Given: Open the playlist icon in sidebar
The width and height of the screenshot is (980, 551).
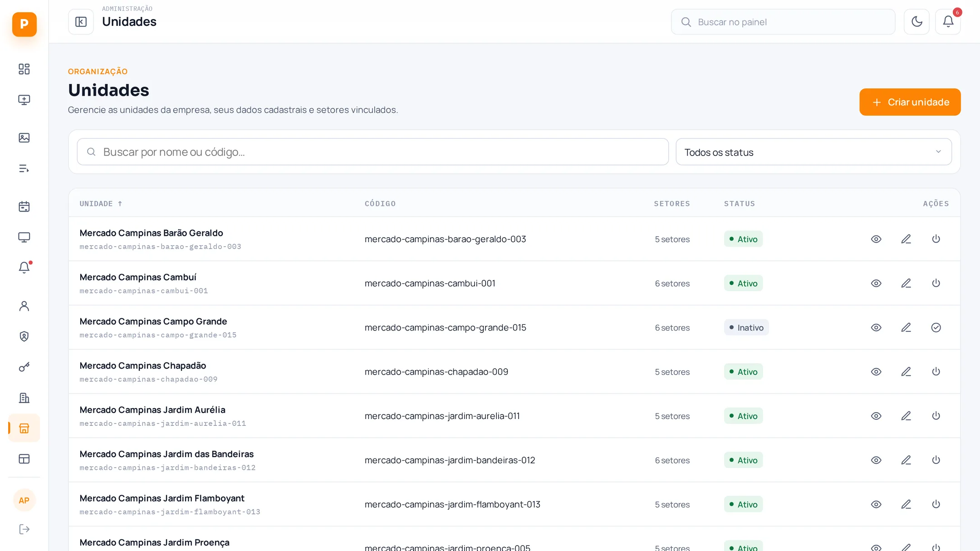Looking at the screenshot, I should click(x=24, y=169).
